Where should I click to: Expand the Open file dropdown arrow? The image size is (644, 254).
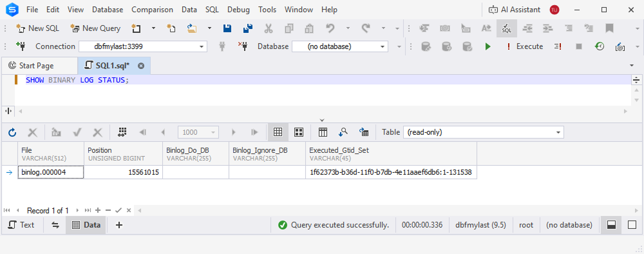point(209,28)
